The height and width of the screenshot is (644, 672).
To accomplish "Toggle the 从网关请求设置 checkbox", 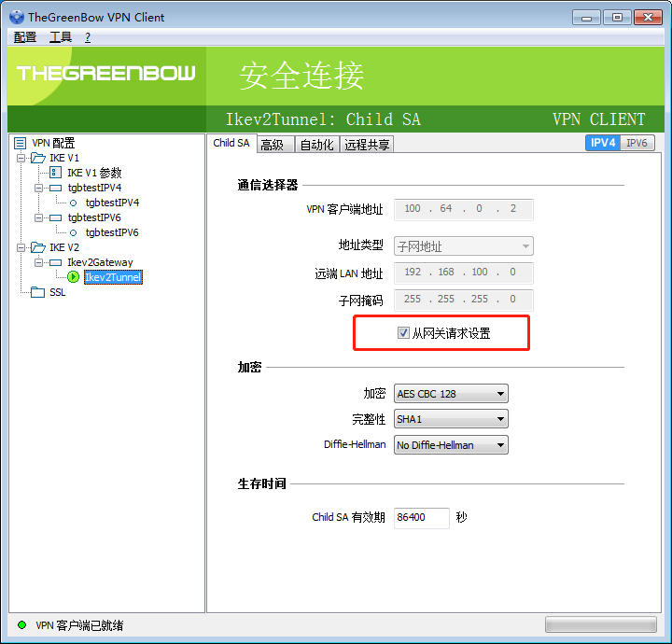I will [x=403, y=333].
